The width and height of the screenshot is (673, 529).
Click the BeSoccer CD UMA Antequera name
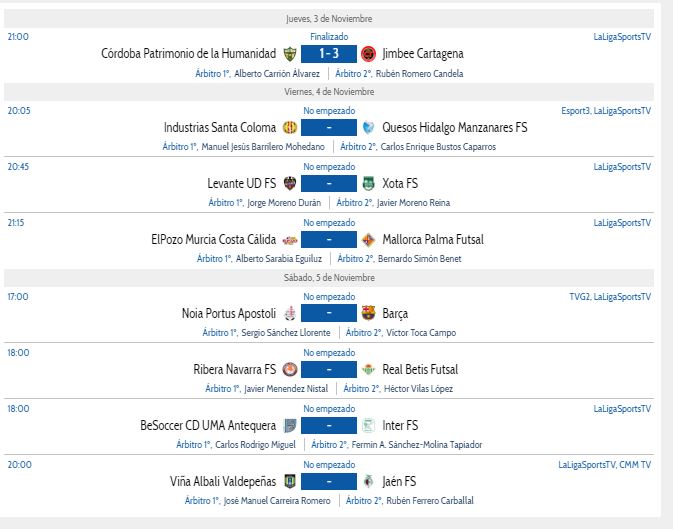tap(208, 425)
